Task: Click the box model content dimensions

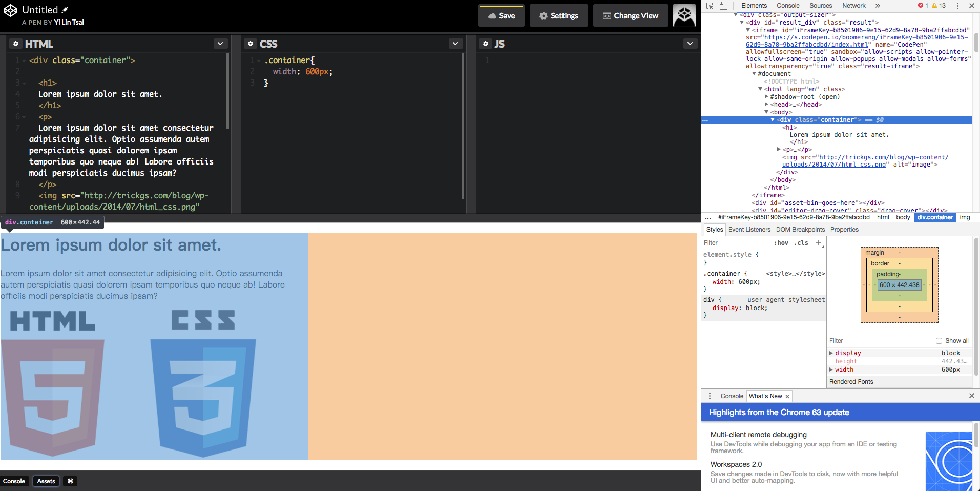Action: point(900,285)
